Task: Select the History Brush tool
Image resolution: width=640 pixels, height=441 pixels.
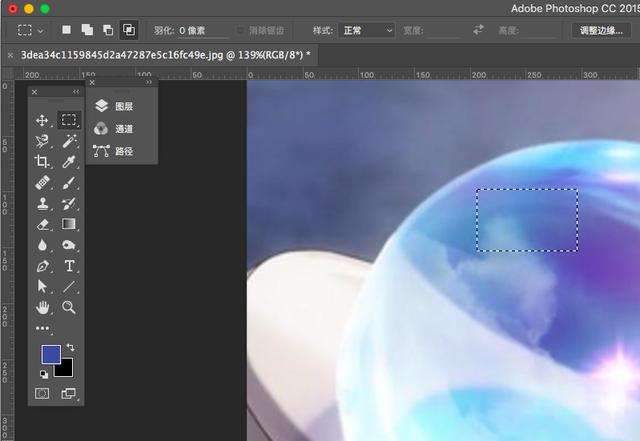Action: [69, 203]
